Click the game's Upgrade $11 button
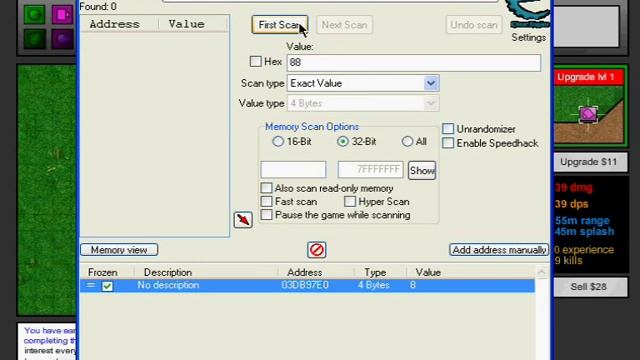Image resolution: width=640 pixels, height=360 pixels. 589,162
